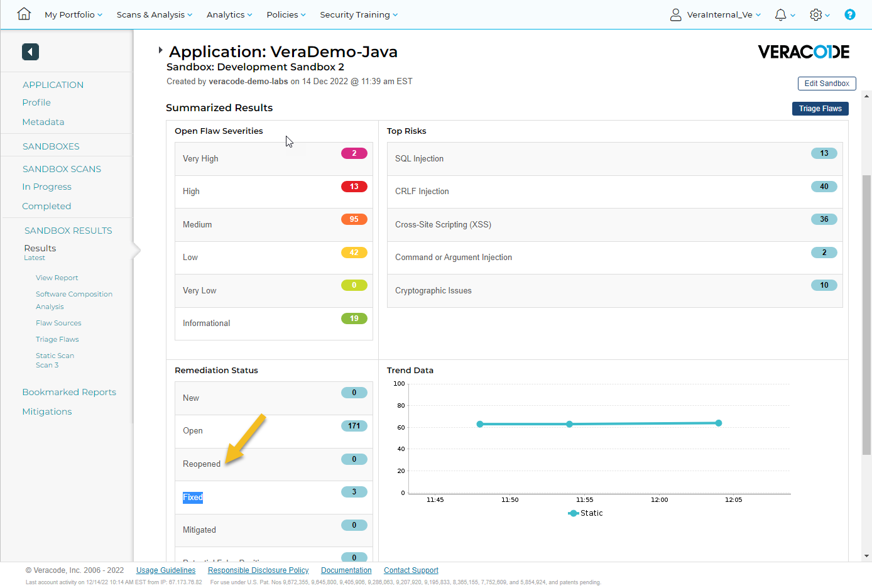The height and width of the screenshot is (588, 872).
Task: Click the last trend data point
Action: click(x=719, y=423)
